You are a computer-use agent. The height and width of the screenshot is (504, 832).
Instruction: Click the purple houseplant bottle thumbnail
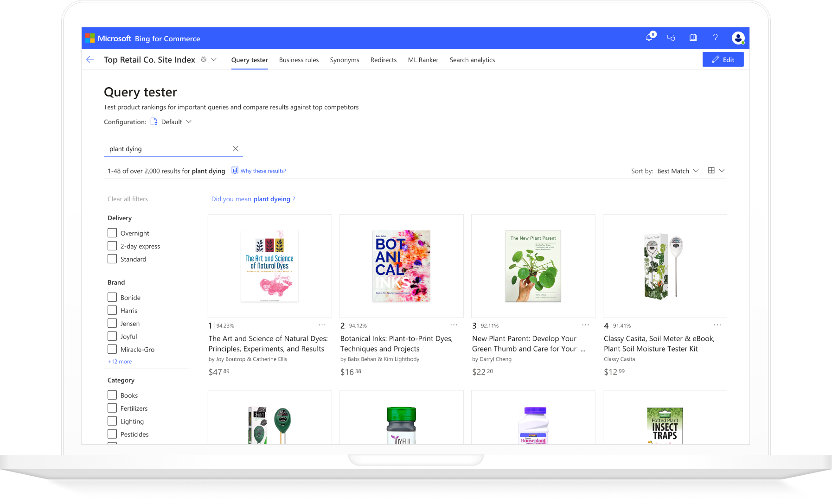click(533, 425)
